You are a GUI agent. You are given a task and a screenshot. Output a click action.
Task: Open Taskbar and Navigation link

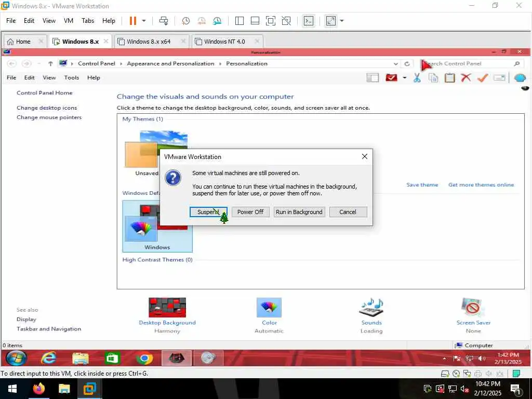[x=48, y=329]
